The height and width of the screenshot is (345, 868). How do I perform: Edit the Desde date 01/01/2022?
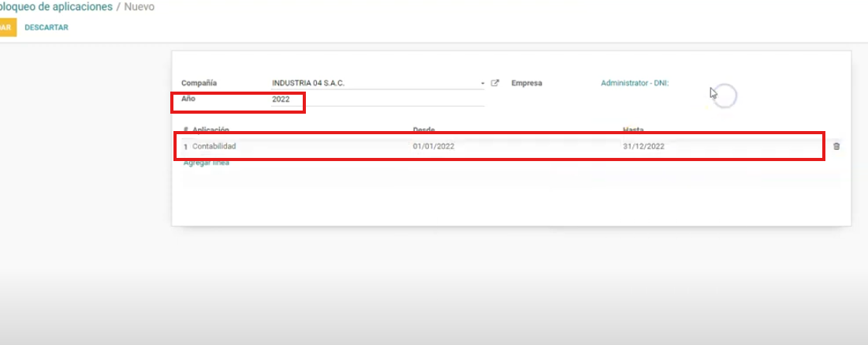[434, 146]
